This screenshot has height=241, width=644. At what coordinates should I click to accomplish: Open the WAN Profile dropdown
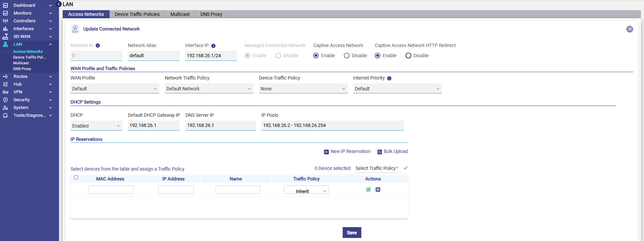[115, 89]
